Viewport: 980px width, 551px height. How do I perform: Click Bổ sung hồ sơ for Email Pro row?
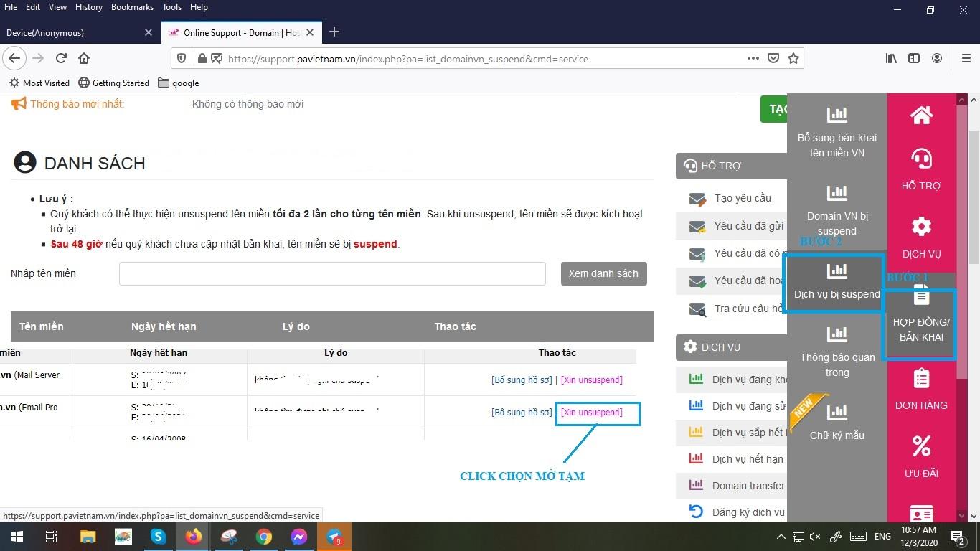click(522, 413)
